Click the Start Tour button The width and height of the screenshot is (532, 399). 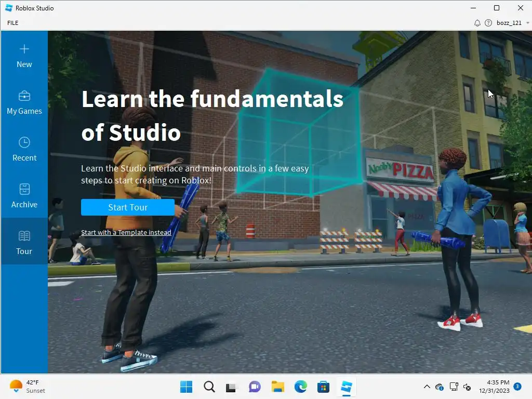tap(128, 207)
